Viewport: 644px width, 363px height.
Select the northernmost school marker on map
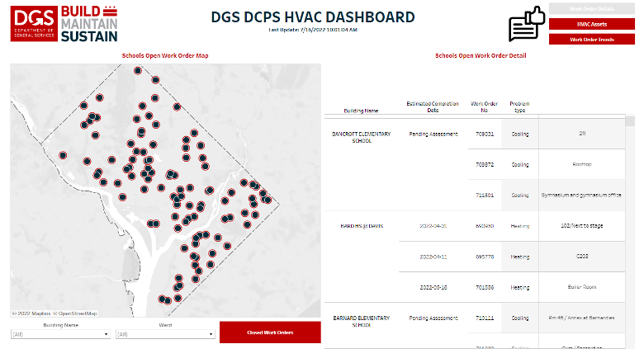point(139,70)
